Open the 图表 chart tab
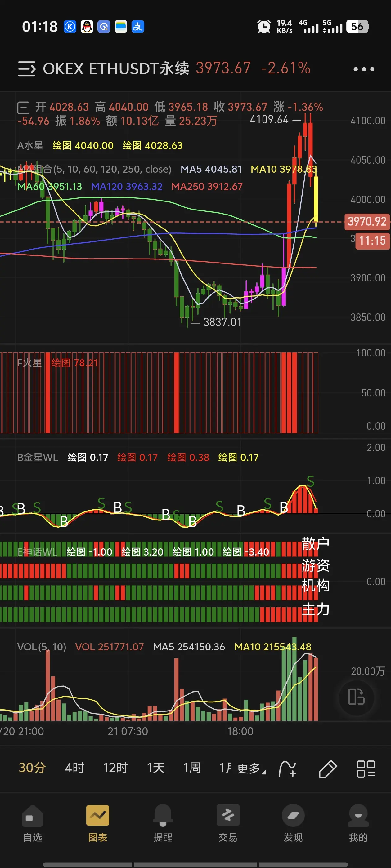 pos(97,822)
